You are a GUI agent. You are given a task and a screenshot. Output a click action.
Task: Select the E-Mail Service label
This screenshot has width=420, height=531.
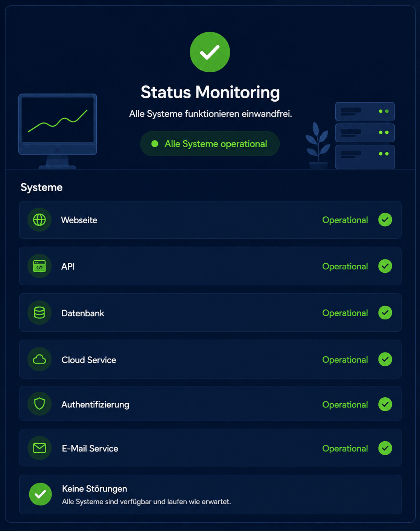pyautogui.click(x=90, y=448)
